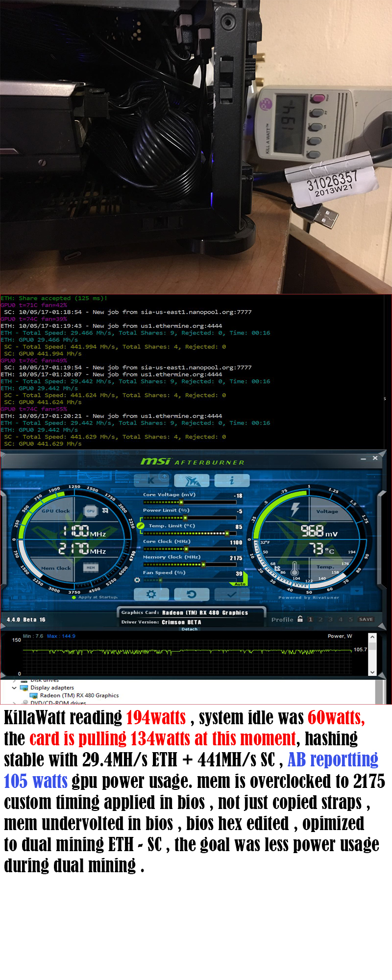Adjust the Core Voltage (mV) slider
The height and width of the screenshot is (980, 392).
pos(189,502)
